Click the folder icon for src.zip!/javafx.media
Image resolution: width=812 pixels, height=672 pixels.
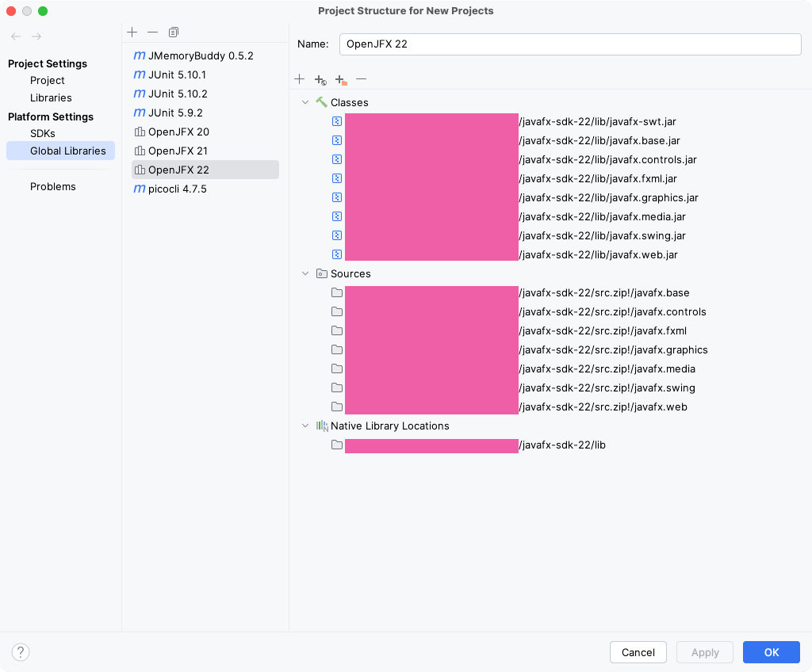(x=337, y=368)
